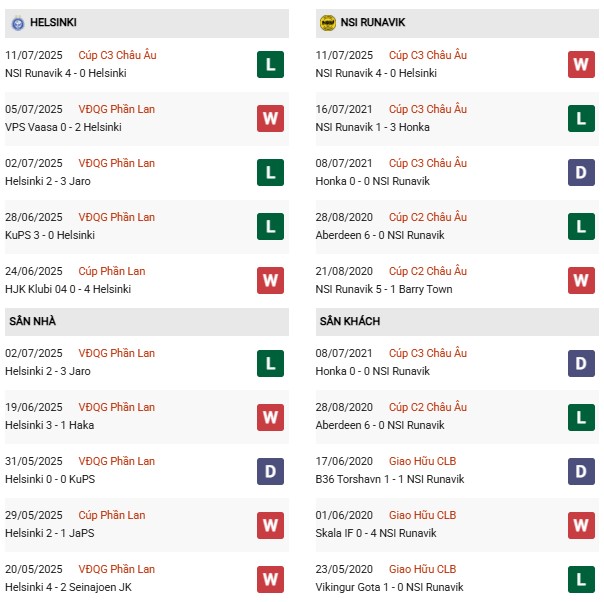This screenshot has width=604, height=602.
Task: Select the SÂN KHÁCH section header
Action: 350,321
